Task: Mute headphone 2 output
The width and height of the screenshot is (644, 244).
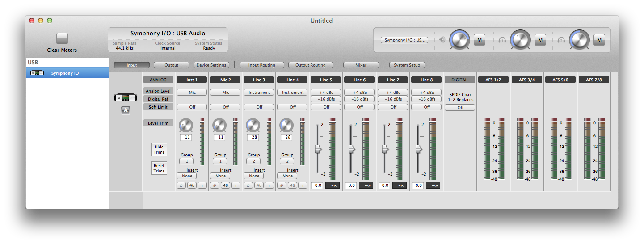Action: tap(599, 40)
